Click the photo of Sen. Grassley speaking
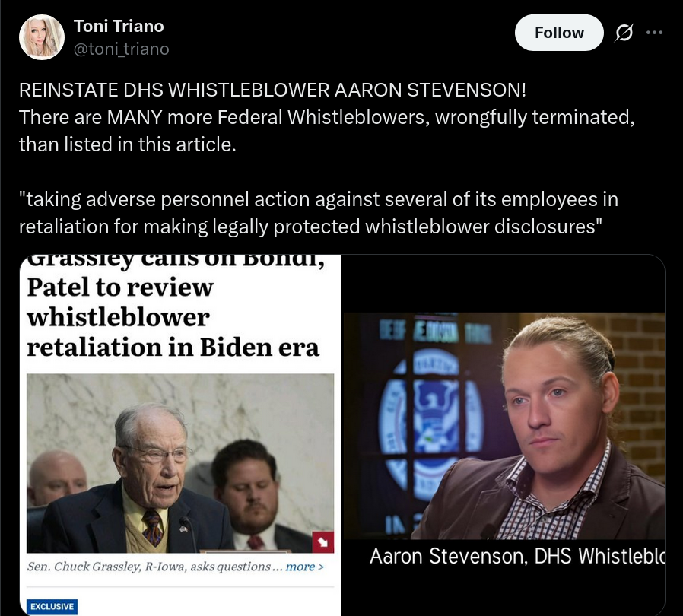Viewport: 683px width, 616px height. pyautogui.click(x=180, y=463)
